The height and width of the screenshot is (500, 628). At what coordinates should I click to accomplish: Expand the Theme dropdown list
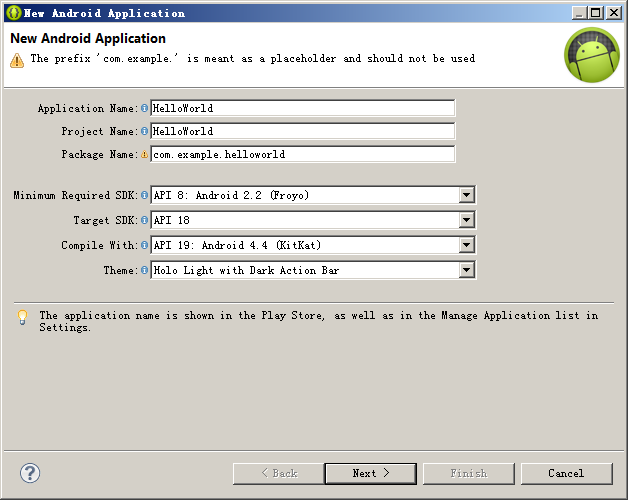(x=466, y=270)
